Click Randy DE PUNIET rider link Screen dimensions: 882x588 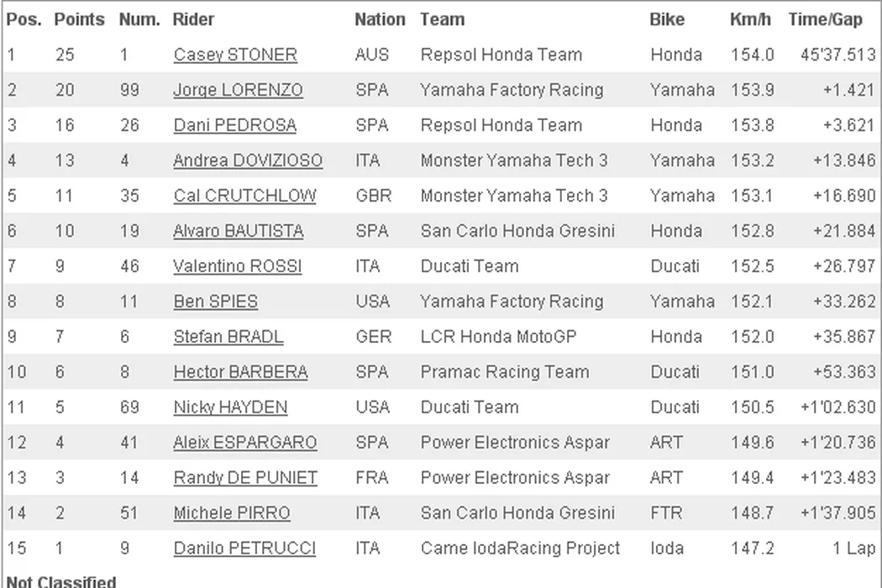point(245,479)
